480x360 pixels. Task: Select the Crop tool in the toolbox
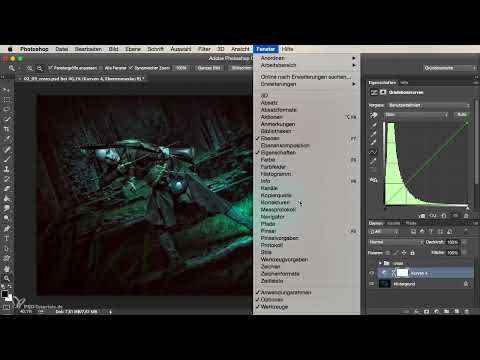point(7,129)
